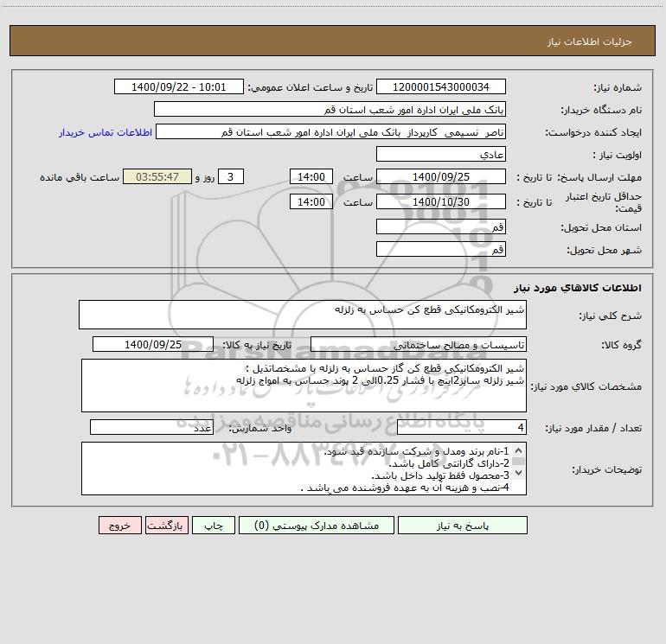
Task: Click label شماره نیاز
Action: [618, 87]
